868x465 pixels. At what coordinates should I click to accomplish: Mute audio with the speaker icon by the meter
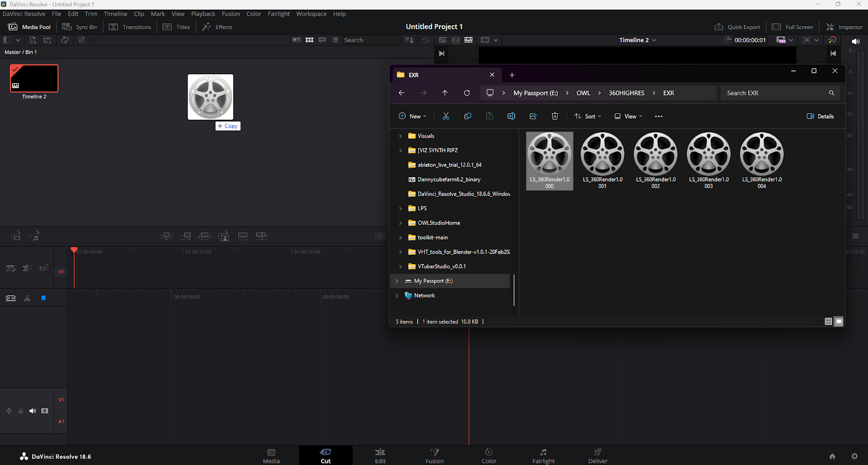click(x=856, y=41)
